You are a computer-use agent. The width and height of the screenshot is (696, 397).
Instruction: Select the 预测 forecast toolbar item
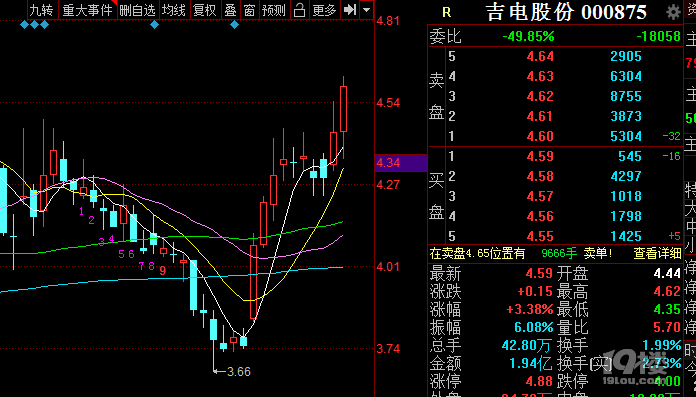[x=273, y=10]
